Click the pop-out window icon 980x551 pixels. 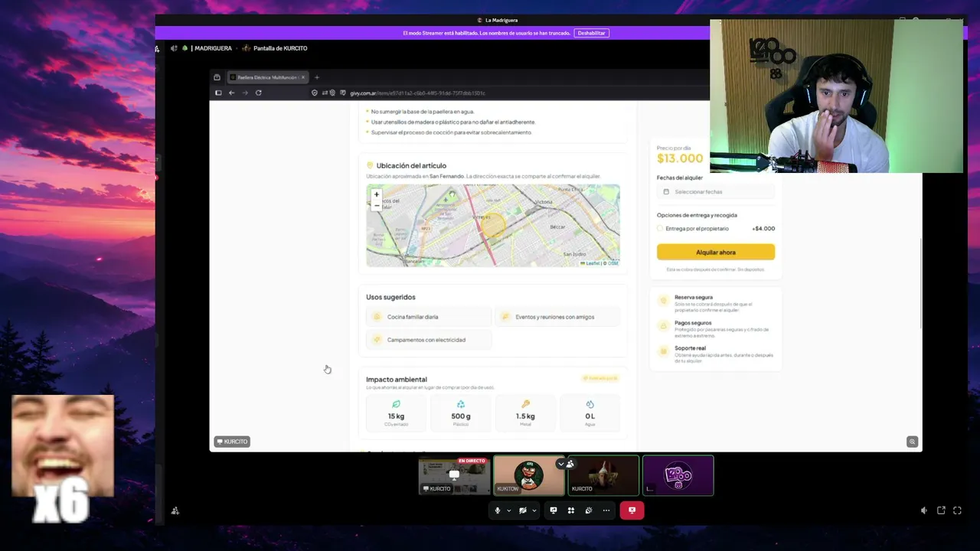pos(941,510)
